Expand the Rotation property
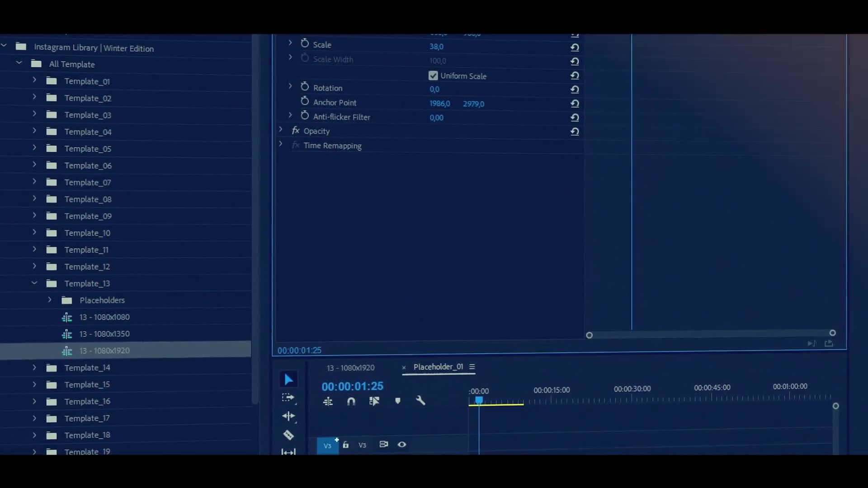This screenshot has height=488, width=868. pos(290,86)
